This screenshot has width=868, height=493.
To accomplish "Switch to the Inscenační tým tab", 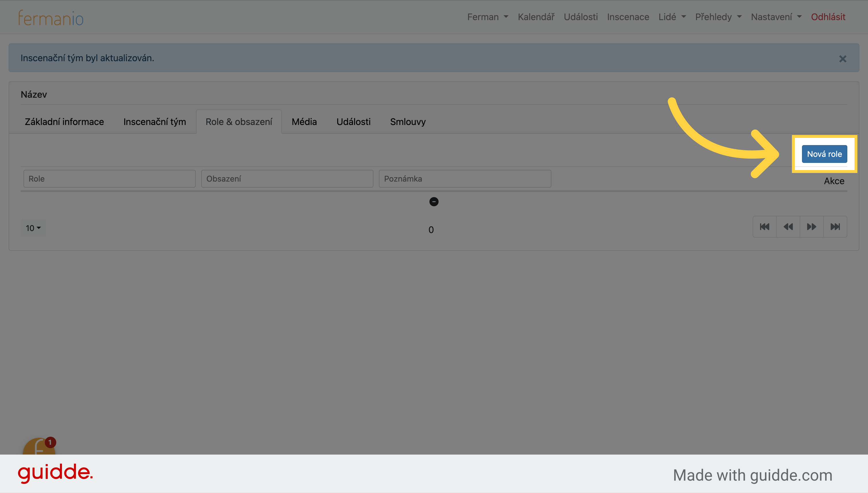I will click(155, 122).
